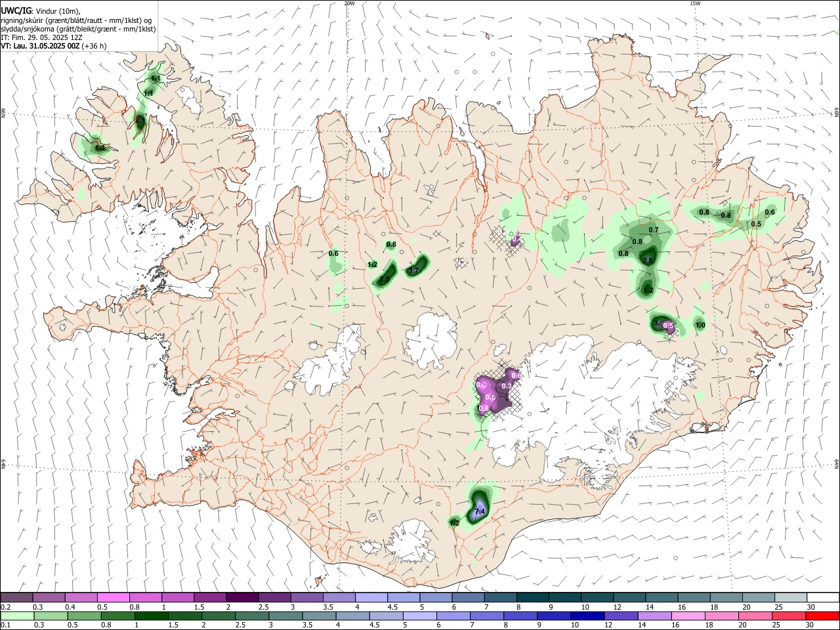
Task: Click the 15W longitude label
Action: point(695,3)
